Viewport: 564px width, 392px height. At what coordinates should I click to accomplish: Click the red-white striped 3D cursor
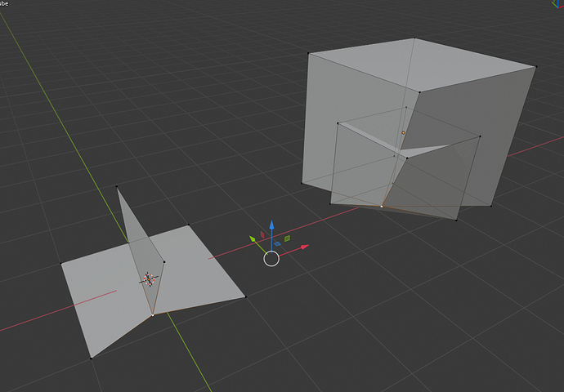tap(149, 279)
